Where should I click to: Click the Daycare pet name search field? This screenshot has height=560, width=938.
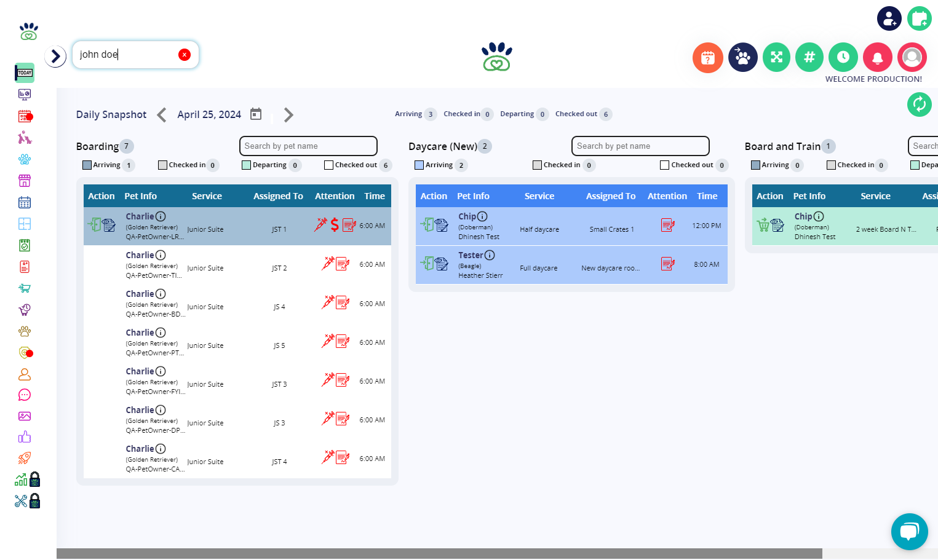click(640, 146)
